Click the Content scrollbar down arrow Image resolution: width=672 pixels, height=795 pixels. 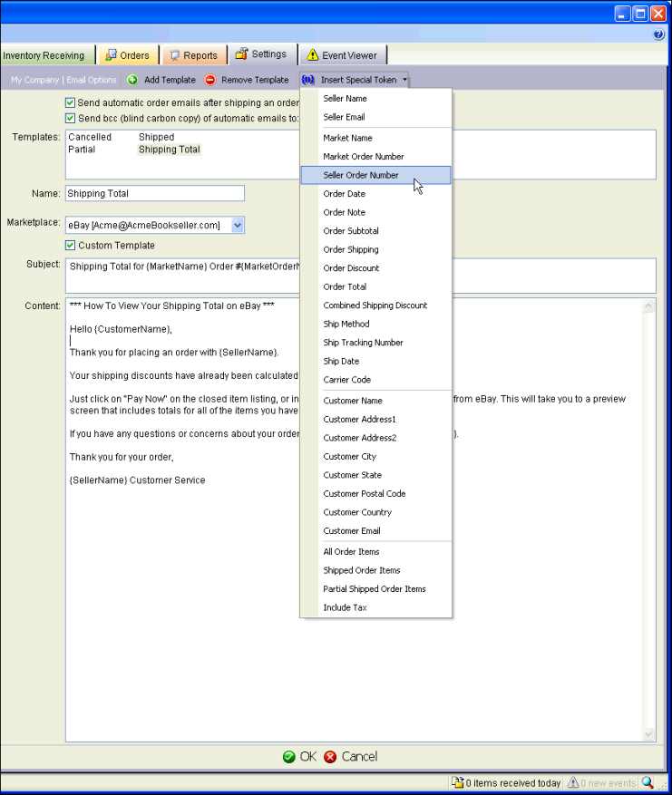click(x=648, y=733)
